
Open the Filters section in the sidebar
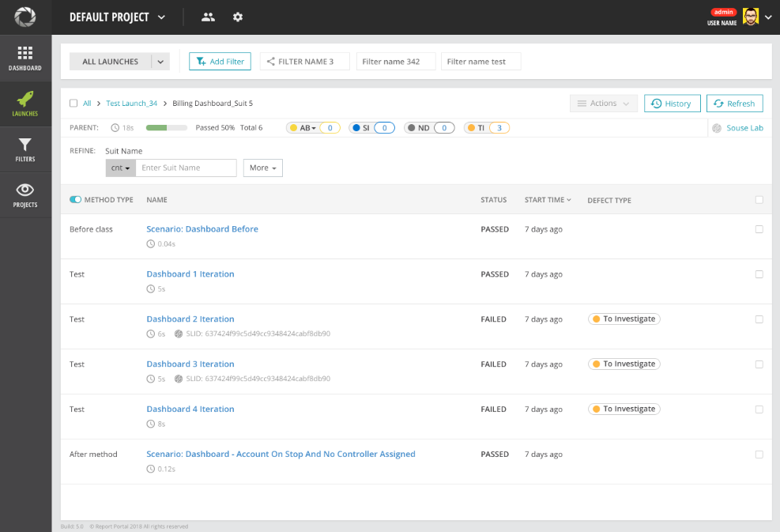(24, 149)
